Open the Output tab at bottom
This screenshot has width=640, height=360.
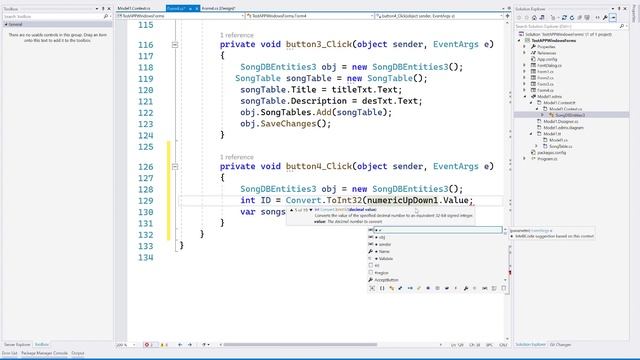[78, 353]
